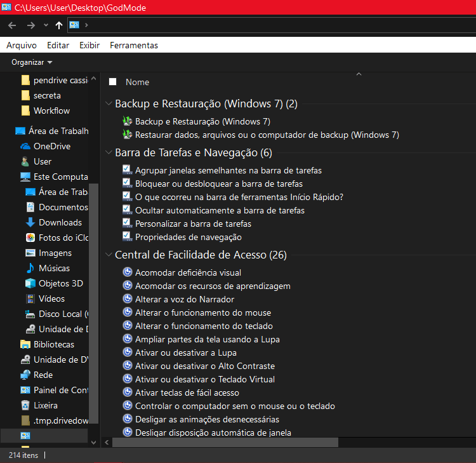Screen dimensions: 476x463
Task: Open the Exibir menu
Action: 89,45
